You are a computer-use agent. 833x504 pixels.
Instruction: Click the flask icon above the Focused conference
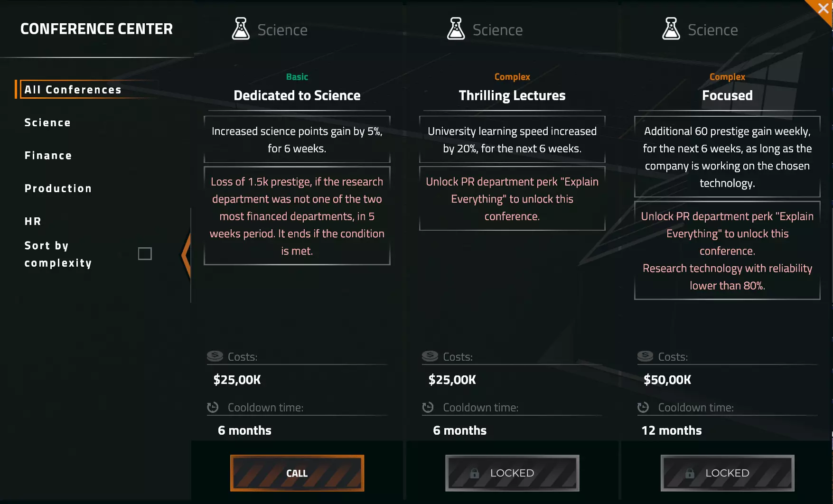pos(671,29)
